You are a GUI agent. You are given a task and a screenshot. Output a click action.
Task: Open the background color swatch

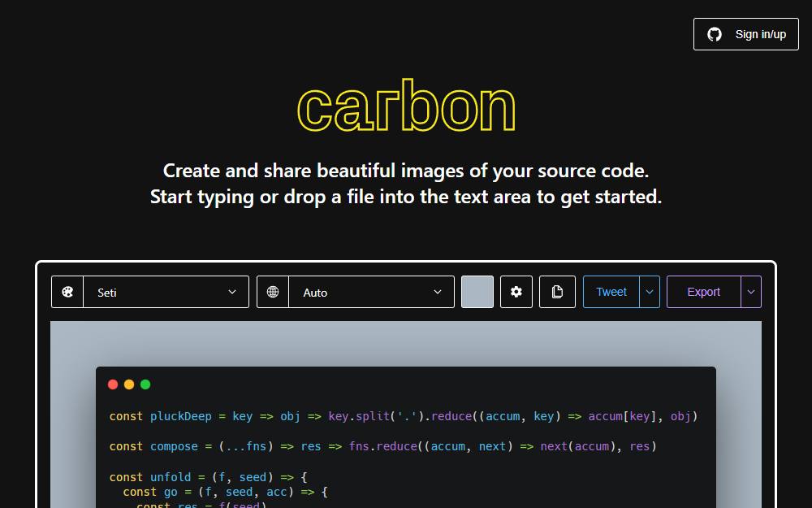[477, 292]
